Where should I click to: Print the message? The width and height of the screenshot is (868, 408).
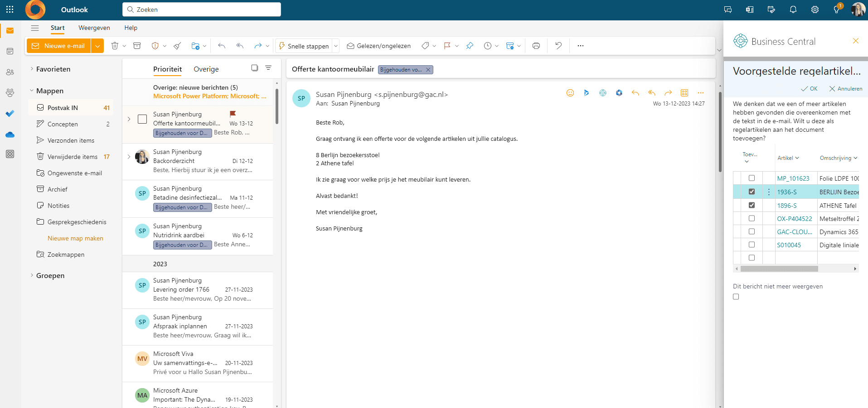point(536,46)
